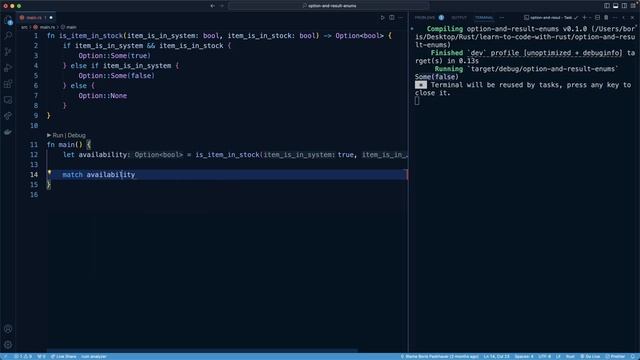This screenshot has height=360, width=640.
Task: Click the Split Terminal icon
Action: click(x=598, y=18)
